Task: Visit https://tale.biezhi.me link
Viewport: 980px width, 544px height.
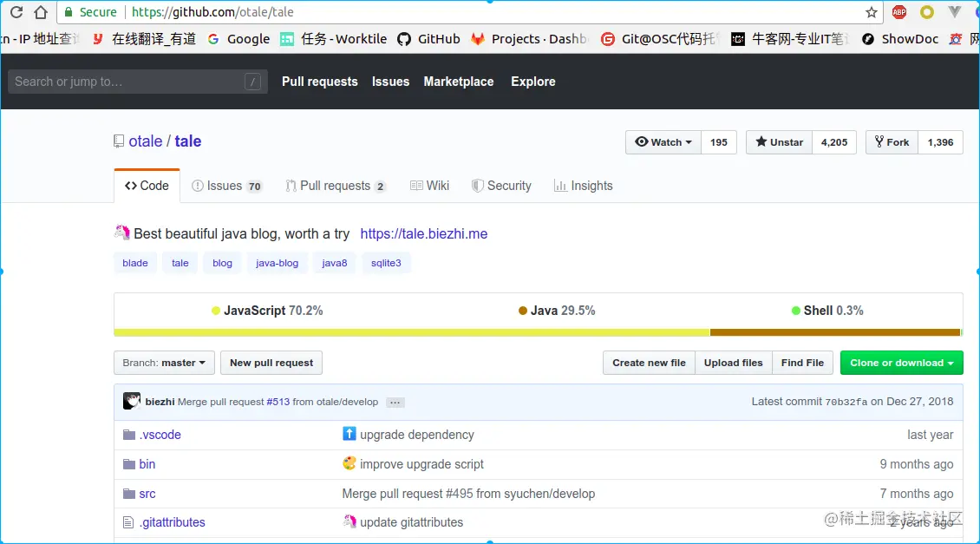Action: [424, 234]
